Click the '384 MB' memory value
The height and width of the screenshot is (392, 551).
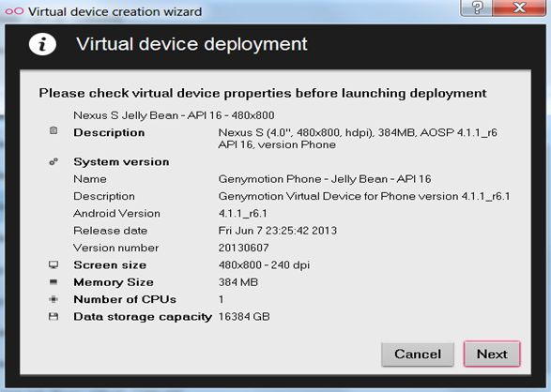pos(238,282)
